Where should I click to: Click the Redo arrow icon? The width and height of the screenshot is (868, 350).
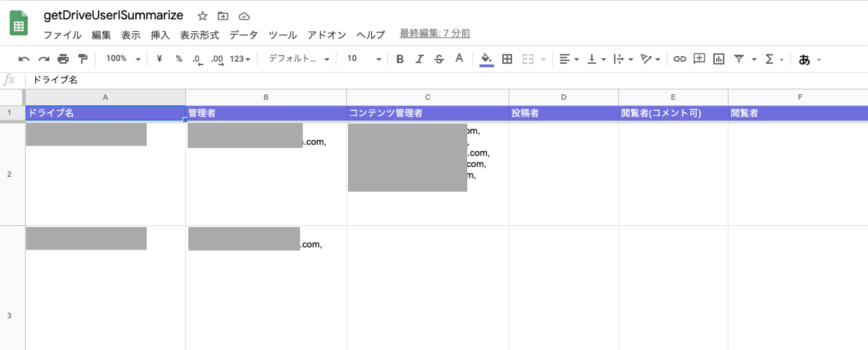(x=44, y=59)
